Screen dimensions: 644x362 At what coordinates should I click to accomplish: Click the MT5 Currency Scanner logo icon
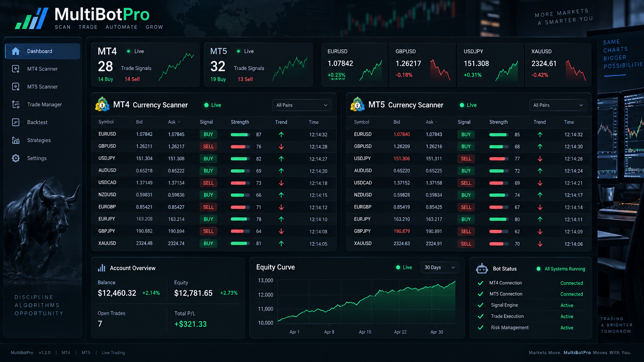[358, 104]
